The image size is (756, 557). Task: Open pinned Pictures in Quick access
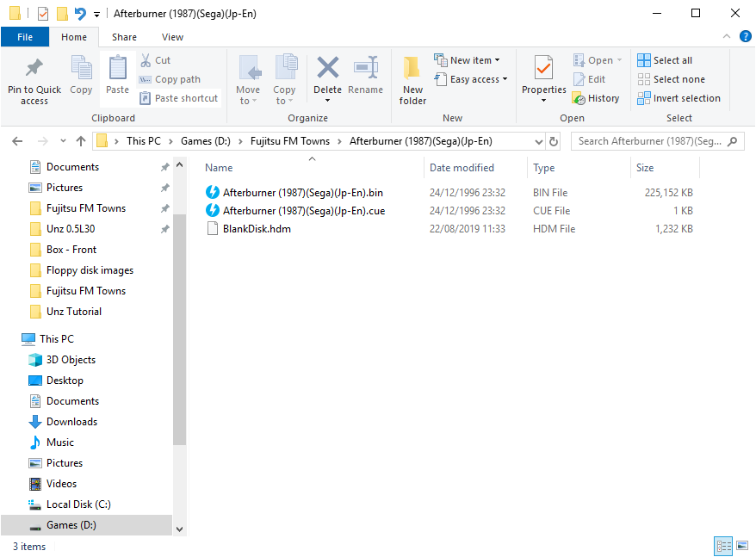pyautogui.click(x=64, y=188)
